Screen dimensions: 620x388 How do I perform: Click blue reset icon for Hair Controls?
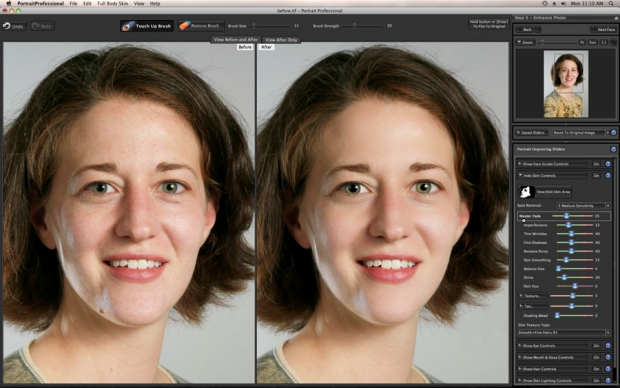[x=608, y=369]
